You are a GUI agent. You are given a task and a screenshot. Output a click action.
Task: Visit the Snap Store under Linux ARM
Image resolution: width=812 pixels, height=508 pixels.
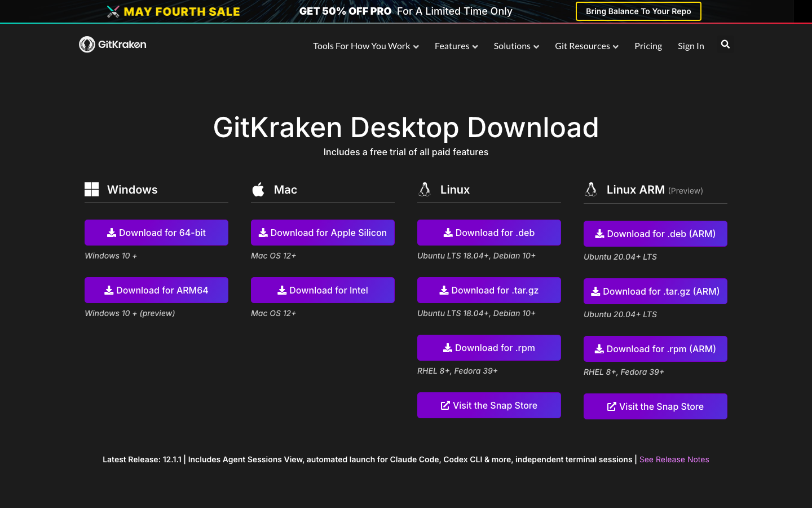[x=655, y=406]
